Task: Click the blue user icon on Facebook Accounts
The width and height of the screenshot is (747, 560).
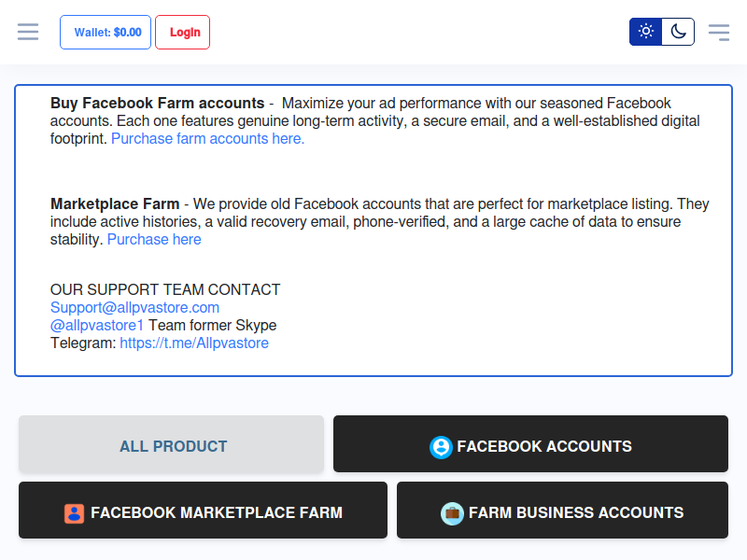Action: (441, 447)
